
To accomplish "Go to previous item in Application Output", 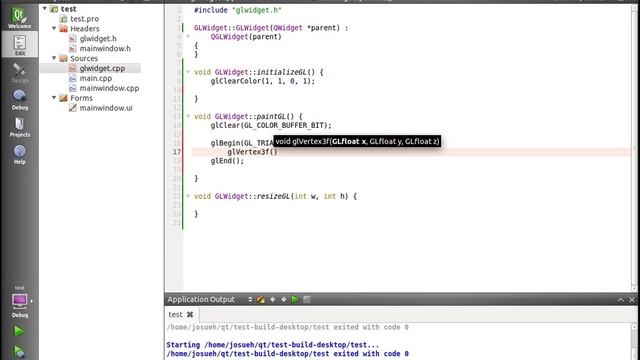I will [273, 300].
